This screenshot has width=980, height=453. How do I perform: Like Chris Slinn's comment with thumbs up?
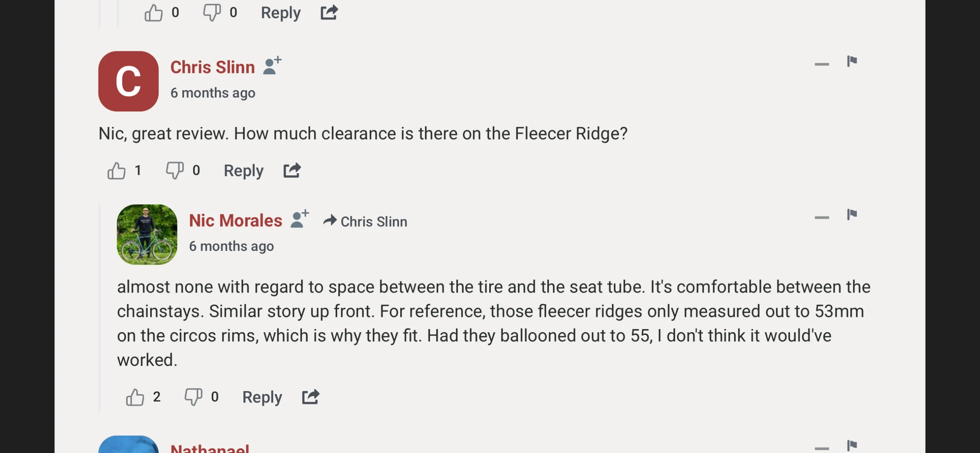(116, 171)
